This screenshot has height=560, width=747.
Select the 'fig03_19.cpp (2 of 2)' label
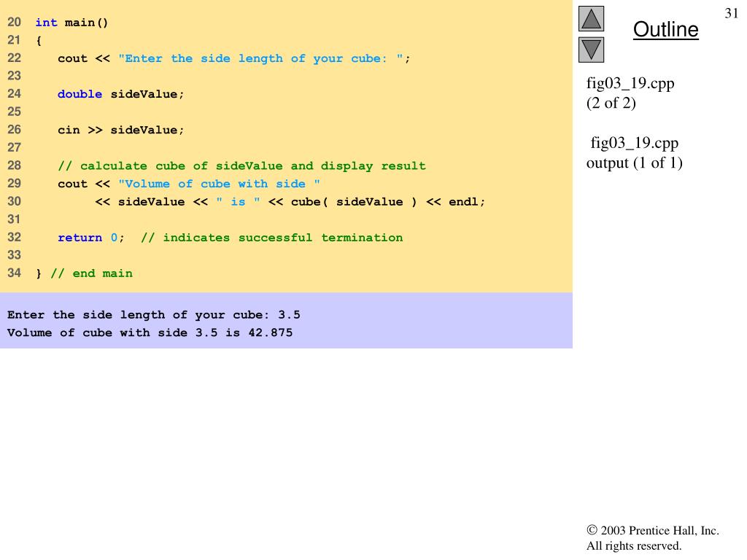click(630, 93)
